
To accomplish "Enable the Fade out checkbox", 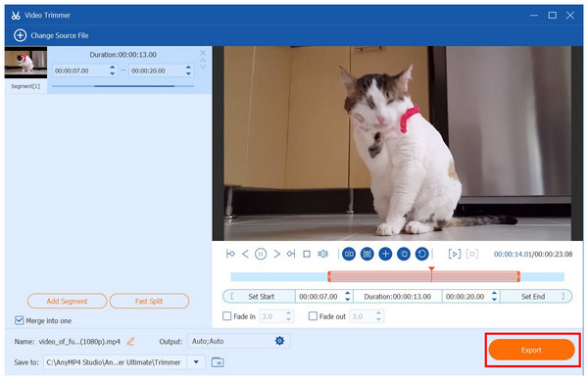I will coord(313,316).
